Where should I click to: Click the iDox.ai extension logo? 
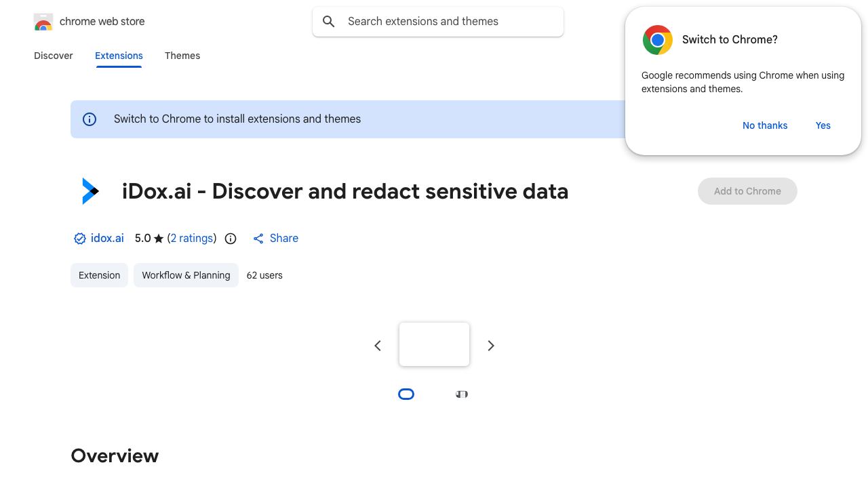90,191
